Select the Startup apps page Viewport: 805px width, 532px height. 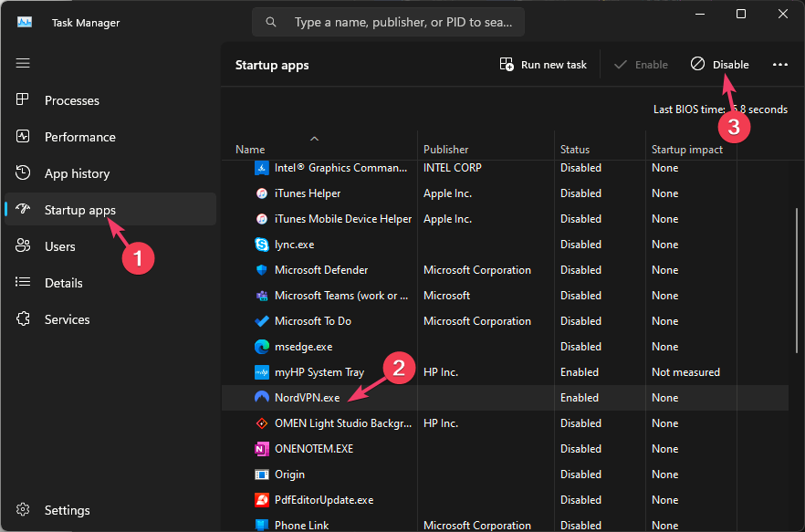coord(110,209)
